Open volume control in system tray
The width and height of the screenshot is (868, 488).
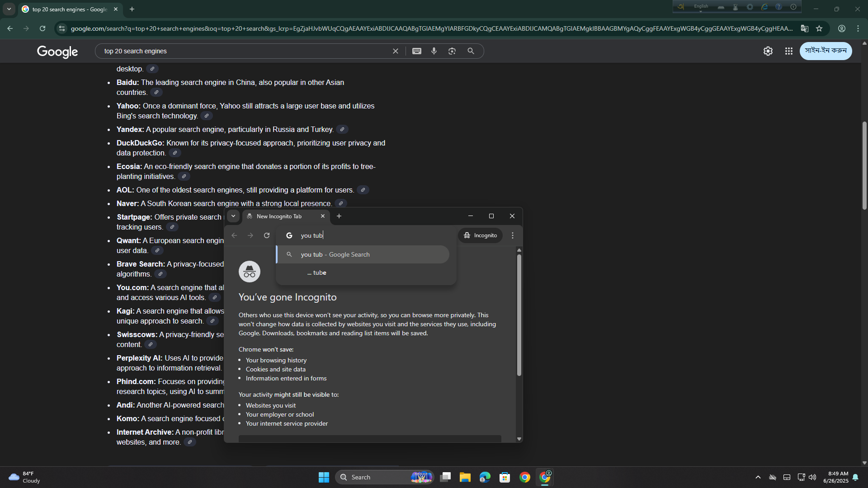click(812, 477)
